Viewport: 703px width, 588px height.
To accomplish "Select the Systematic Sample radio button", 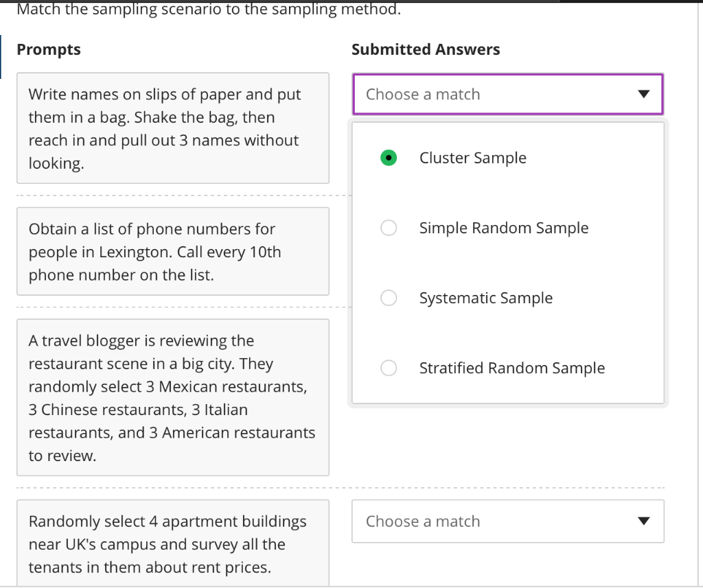I will pos(389,298).
